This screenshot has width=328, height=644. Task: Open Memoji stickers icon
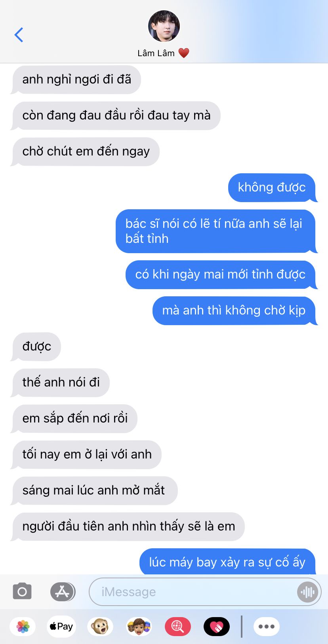point(139,627)
